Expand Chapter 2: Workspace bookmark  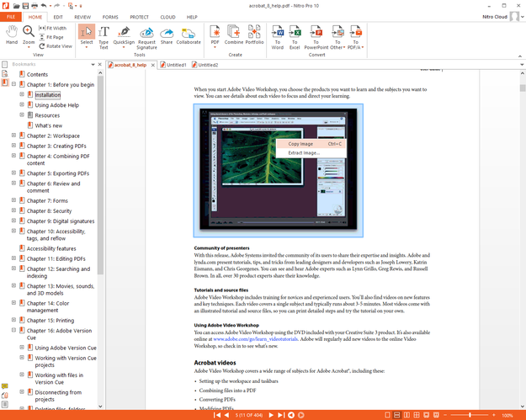(13, 136)
